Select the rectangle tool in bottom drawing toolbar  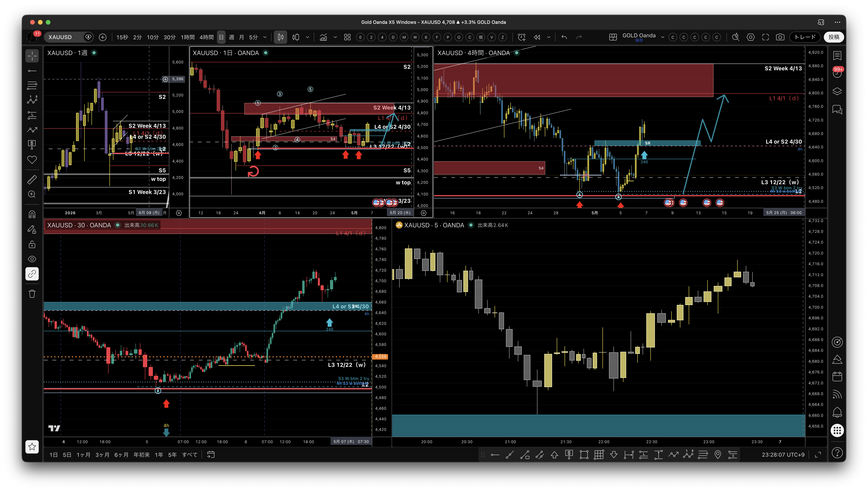[x=584, y=455]
